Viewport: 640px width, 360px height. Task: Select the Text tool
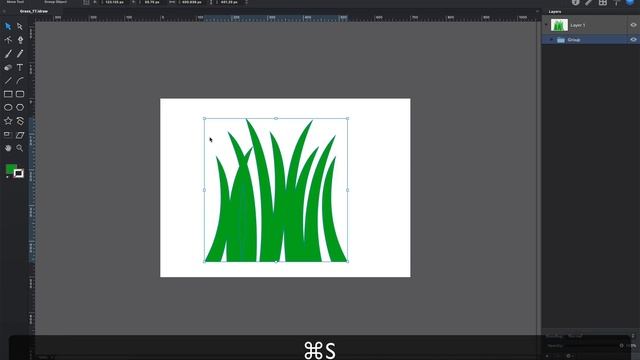[x=20, y=67]
